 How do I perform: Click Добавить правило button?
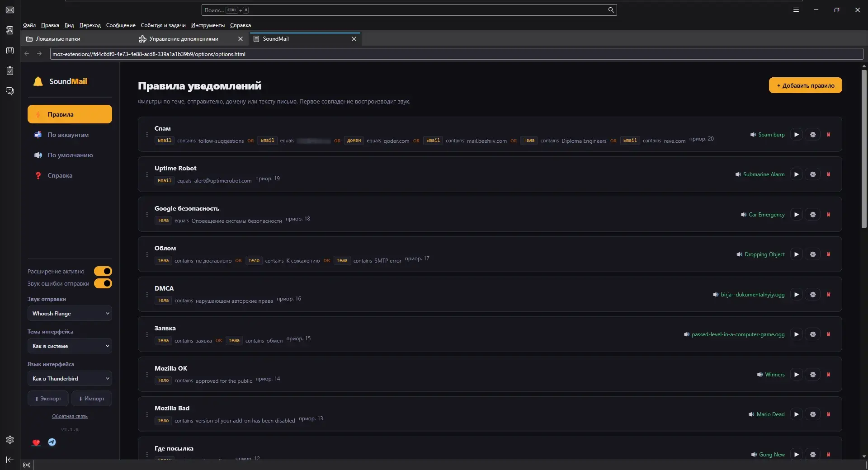pos(805,85)
